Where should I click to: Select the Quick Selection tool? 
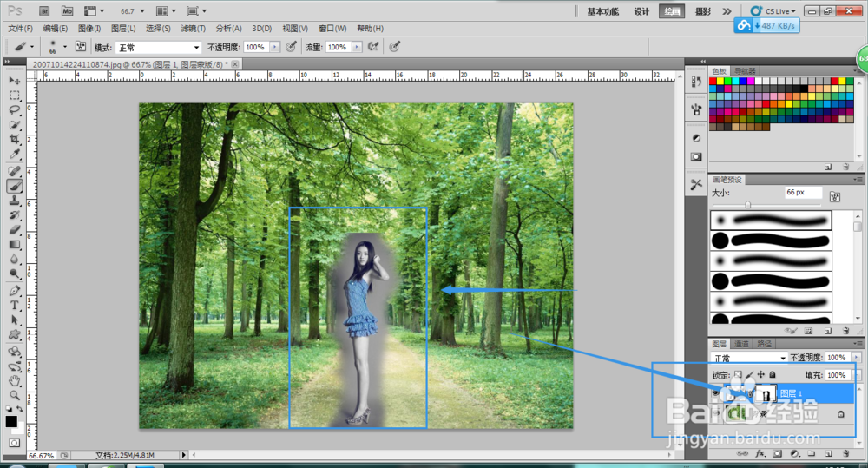pyautogui.click(x=15, y=125)
